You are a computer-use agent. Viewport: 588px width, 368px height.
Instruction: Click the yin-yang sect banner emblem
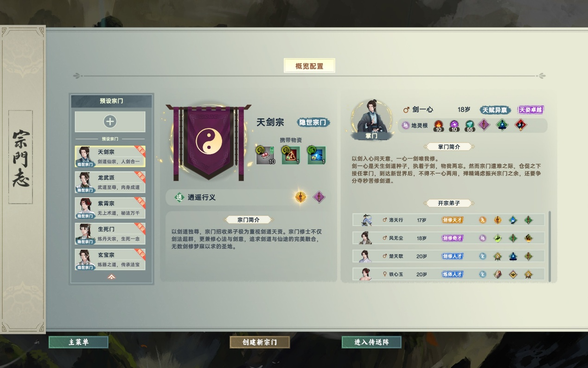pyautogui.click(x=209, y=142)
